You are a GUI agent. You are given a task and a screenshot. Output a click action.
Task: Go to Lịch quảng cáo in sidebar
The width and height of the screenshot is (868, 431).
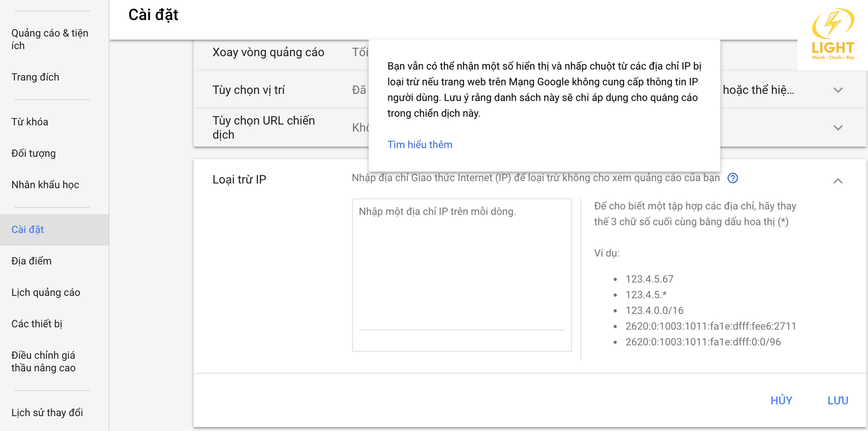point(46,293)
